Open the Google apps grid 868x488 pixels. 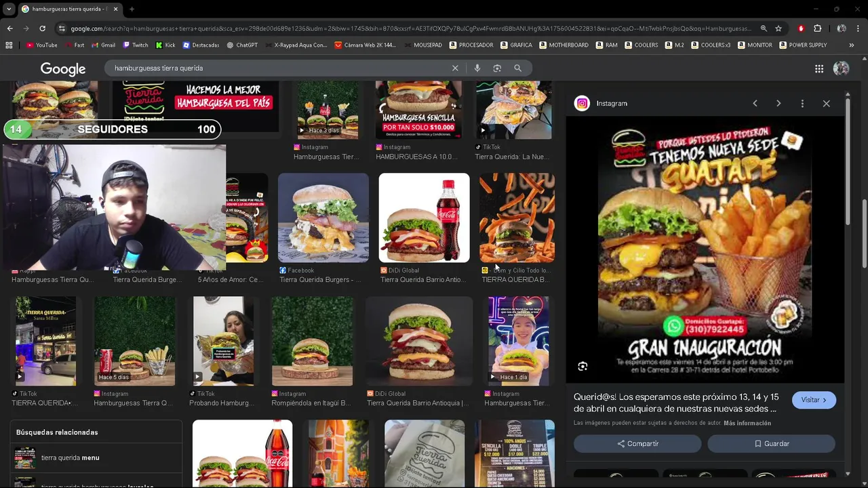pyautogui.click(x=819, y=68)
